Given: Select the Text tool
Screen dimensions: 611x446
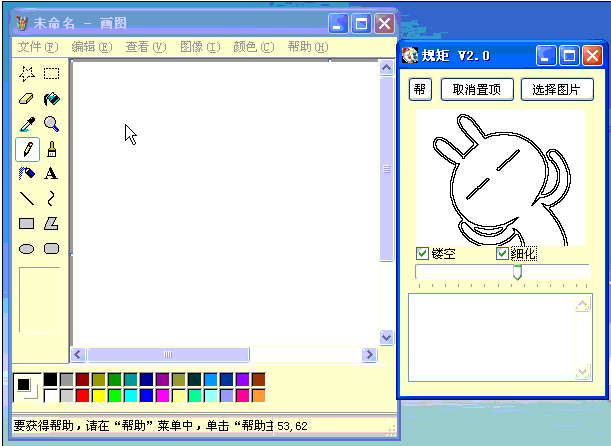Looking at the screenshot, I should coord(51,174).
